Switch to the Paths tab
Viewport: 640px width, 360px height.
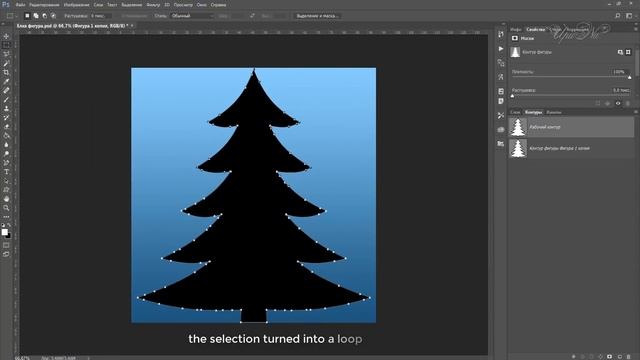[533, 112]
